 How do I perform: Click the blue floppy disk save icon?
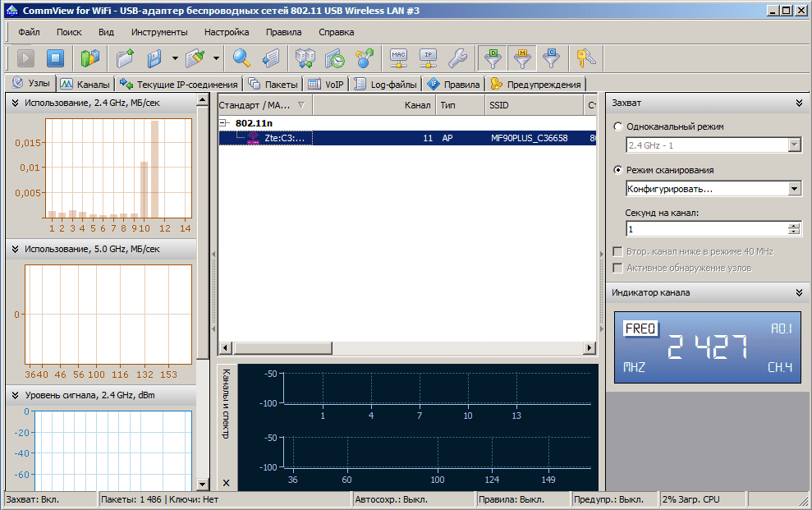click(154, 58)
